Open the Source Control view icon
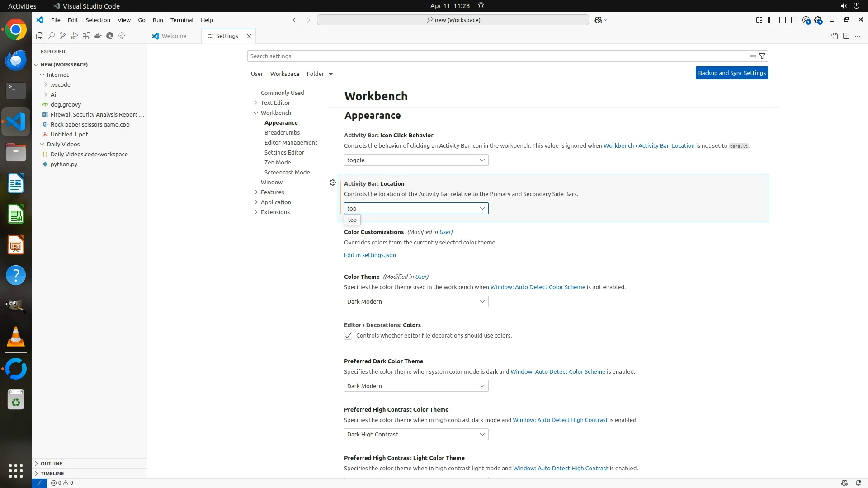The height and width of the screenshot is (488, 868). [63, 36]
